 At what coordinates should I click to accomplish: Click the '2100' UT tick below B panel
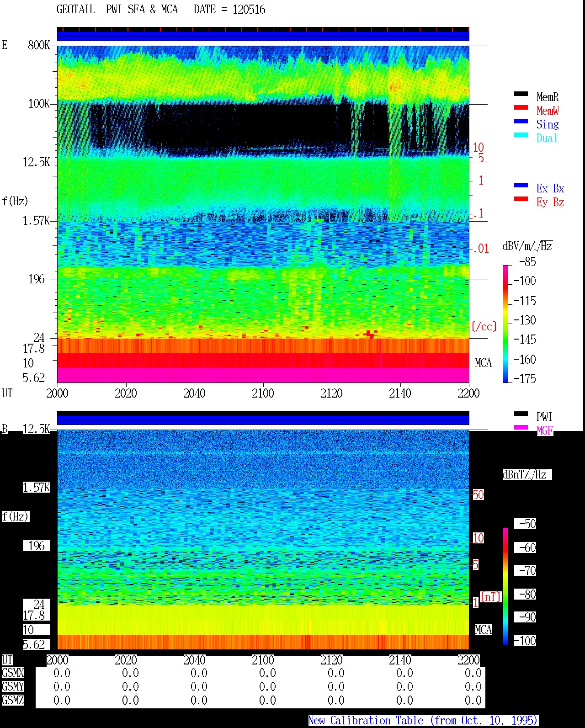pyautogui.click(x=263, y=660)
